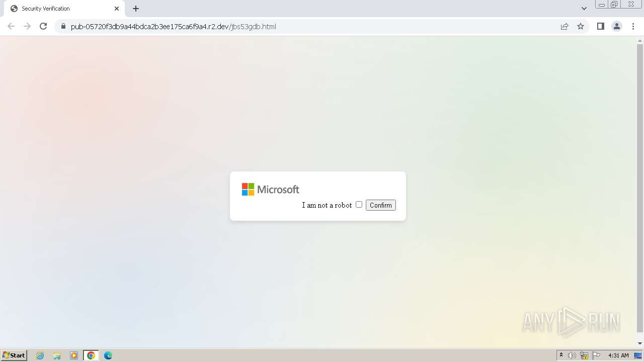This screenshot has width=644, height=362.
Task: Bookmark this page with the star icon
Action: pyautogui.click(x=581, y=26)
